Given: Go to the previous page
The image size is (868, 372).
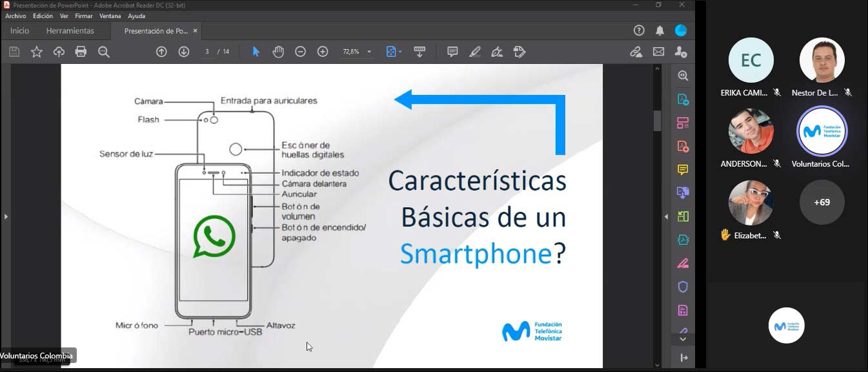Looking at the screenshot, I should 161,52.
